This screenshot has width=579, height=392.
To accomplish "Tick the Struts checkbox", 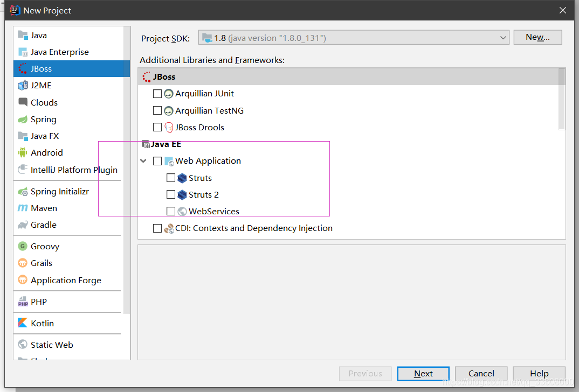I will (x=170, y=178).
